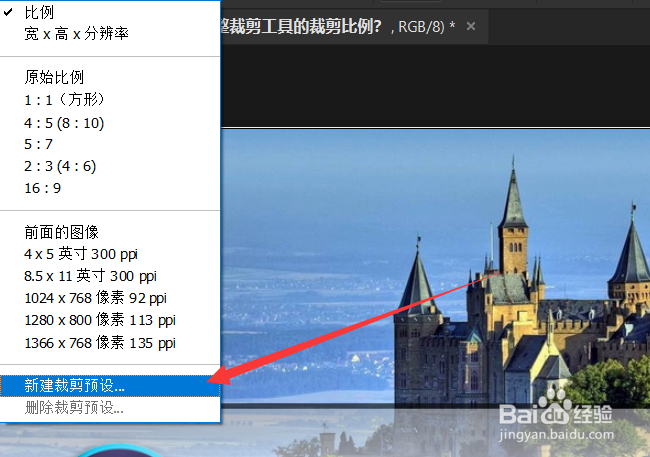
Task: Choose 1280 x 800 像素 113 ppi preset
Action: tap(110, 320)
